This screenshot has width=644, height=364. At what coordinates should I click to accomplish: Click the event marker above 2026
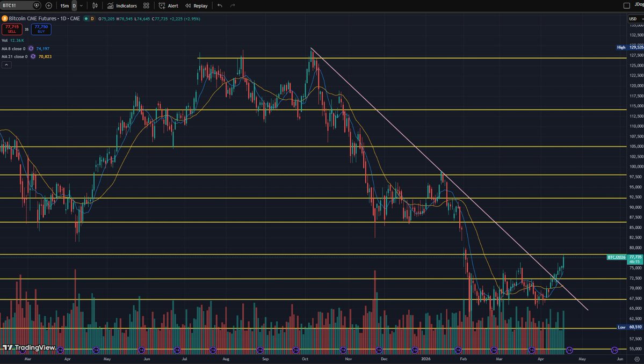[415, 350]
